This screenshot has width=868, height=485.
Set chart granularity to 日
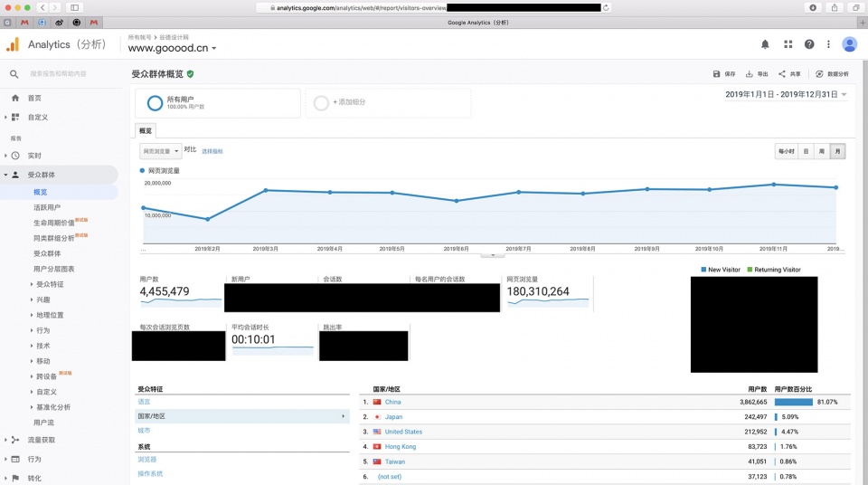(806, 151)
